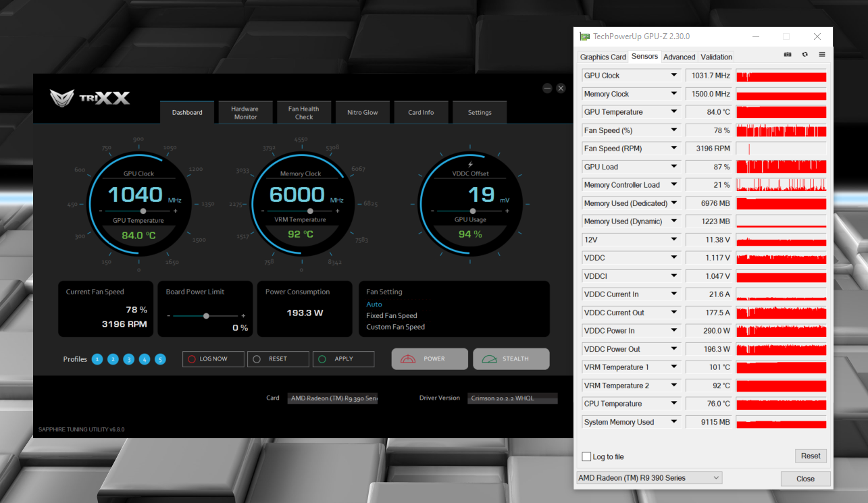Click the GPU Clock slider handle
Screen dimensions: 868x503
(143, 211)
